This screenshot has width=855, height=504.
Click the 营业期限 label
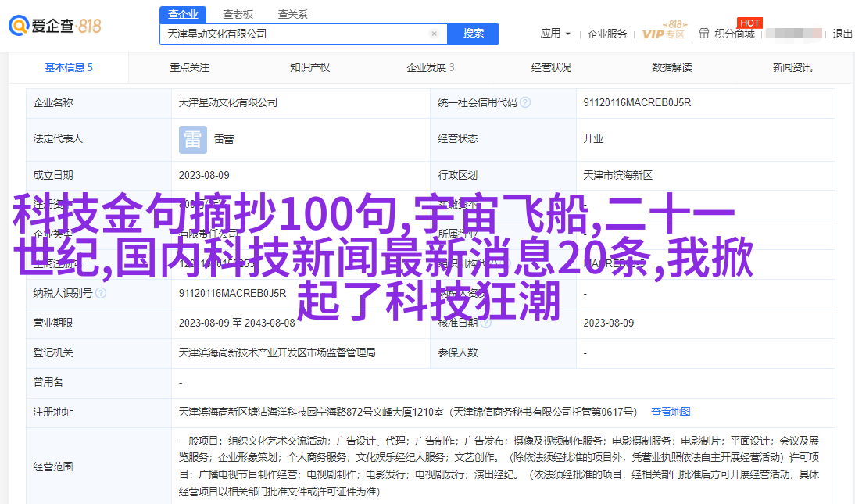[53, 323]
